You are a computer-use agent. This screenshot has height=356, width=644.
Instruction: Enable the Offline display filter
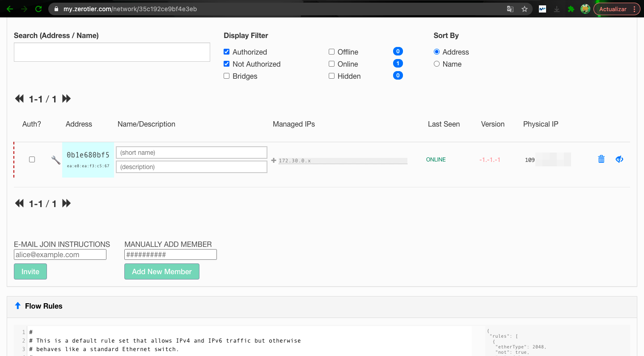pos(331,52)
